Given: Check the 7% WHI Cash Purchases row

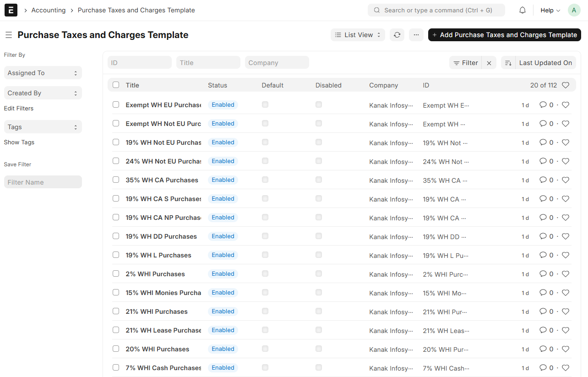Looking at the screenshot, I should coord(116,367).
